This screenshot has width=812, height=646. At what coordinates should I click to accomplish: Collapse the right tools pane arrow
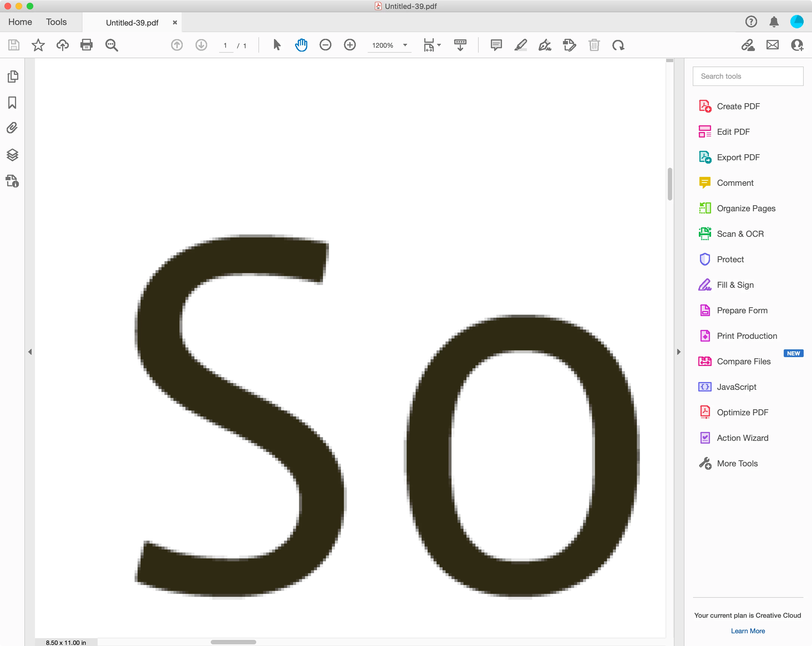point(679,352)
